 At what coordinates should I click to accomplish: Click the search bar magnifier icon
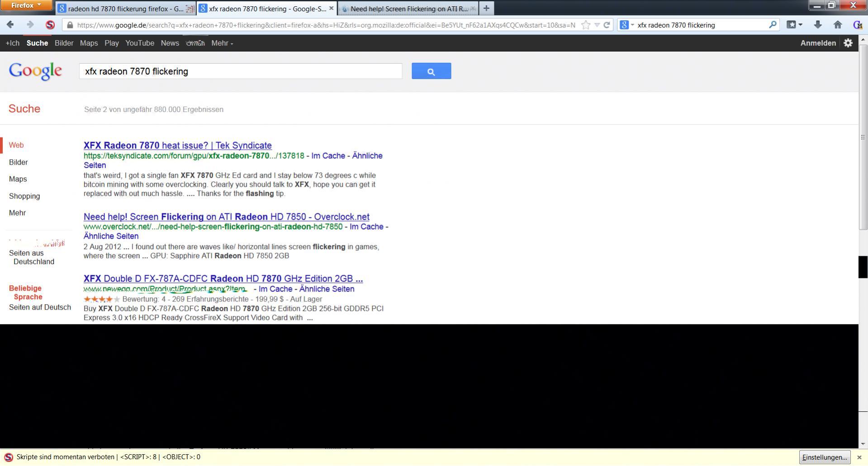773,25
